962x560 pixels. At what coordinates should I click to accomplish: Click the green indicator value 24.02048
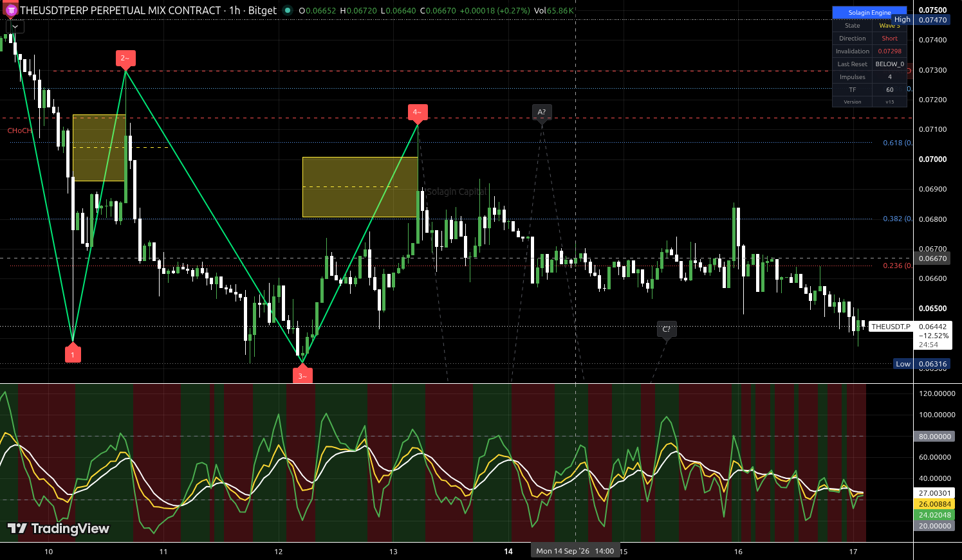[934, 515]
